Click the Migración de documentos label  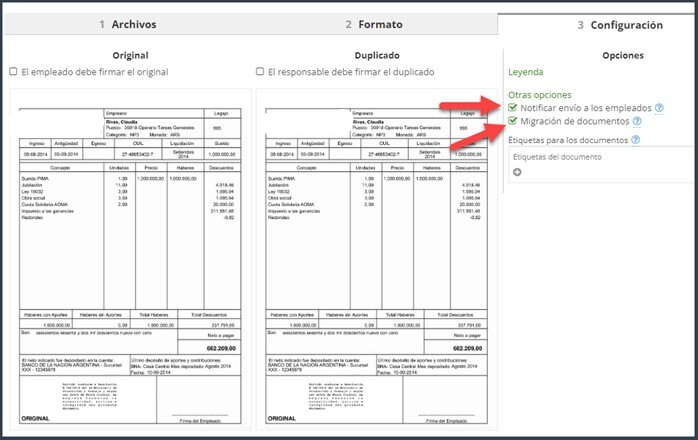(575, 121)
